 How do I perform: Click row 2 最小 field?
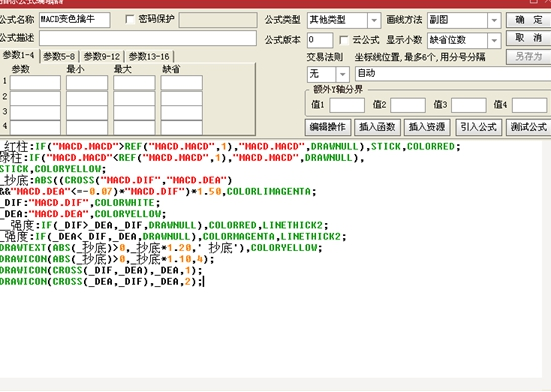[x=87, y=98]
